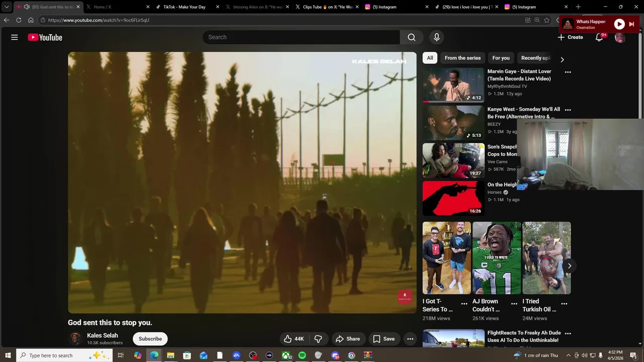This screenshot has height=362, width=644.
Task: Open the Kales Selah channel name link
Action: (x=102, y=335)
